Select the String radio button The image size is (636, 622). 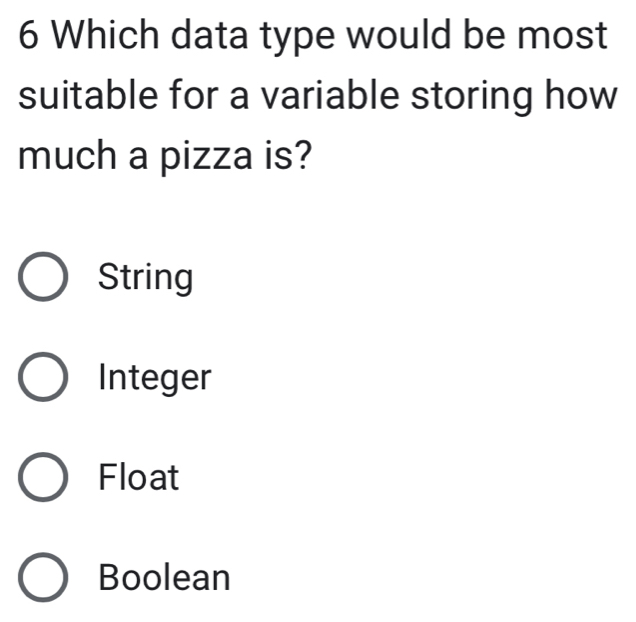44,278
